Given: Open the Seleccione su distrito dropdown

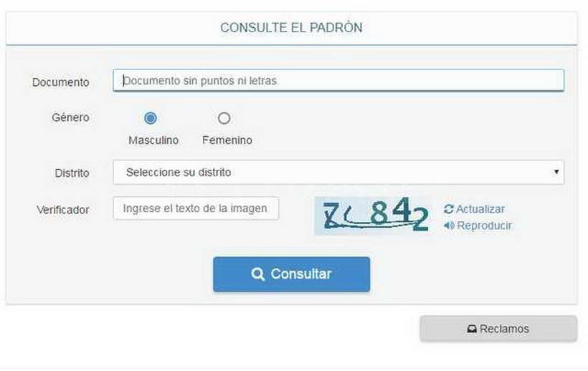Looking at the screenshot, I should (338, 172).
